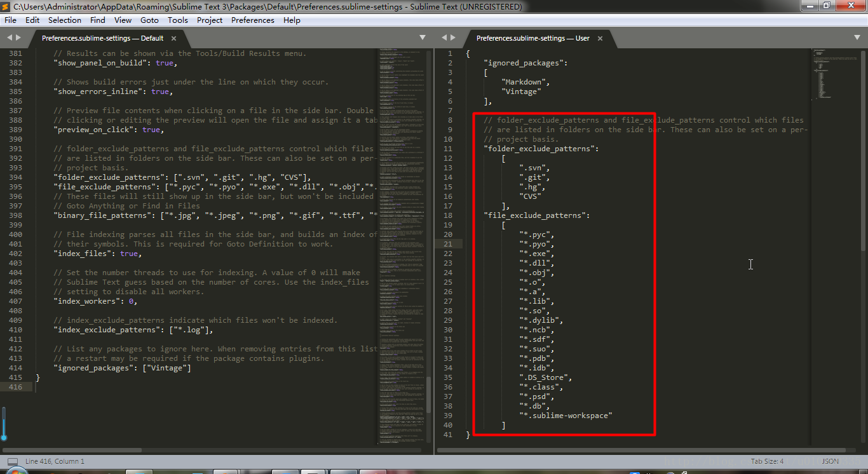Viewport: 868px width, 474px height.
Task: Go to previous tab in right pane
Action: click(444, 38)
